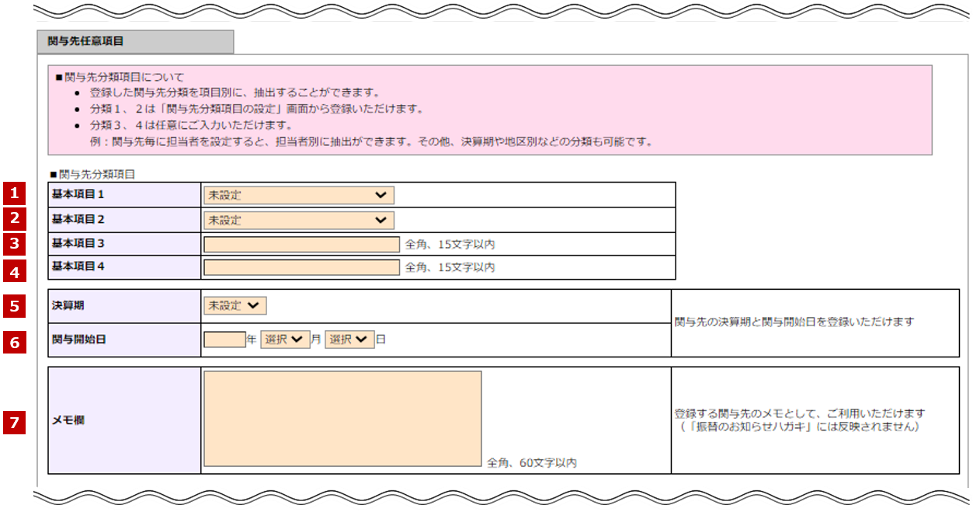The image size is (980, 512).
Task: Click the year input for 関与開始日
Action: click(x=224, y=340)
